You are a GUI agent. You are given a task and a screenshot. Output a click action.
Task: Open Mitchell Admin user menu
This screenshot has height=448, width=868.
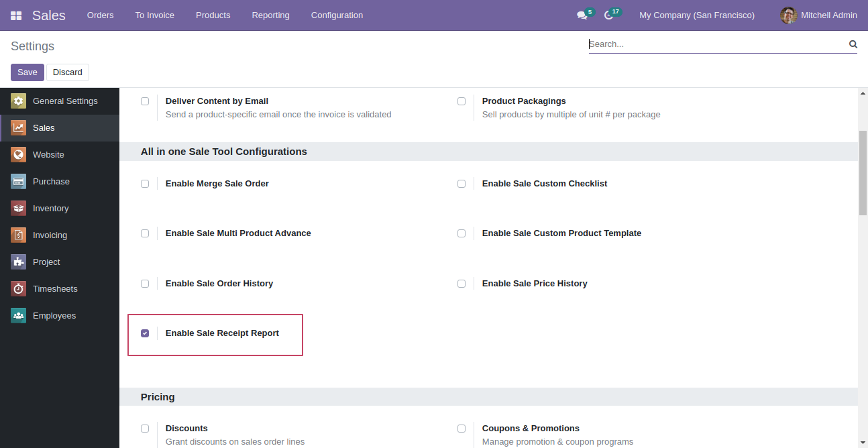tap(819, 15)
